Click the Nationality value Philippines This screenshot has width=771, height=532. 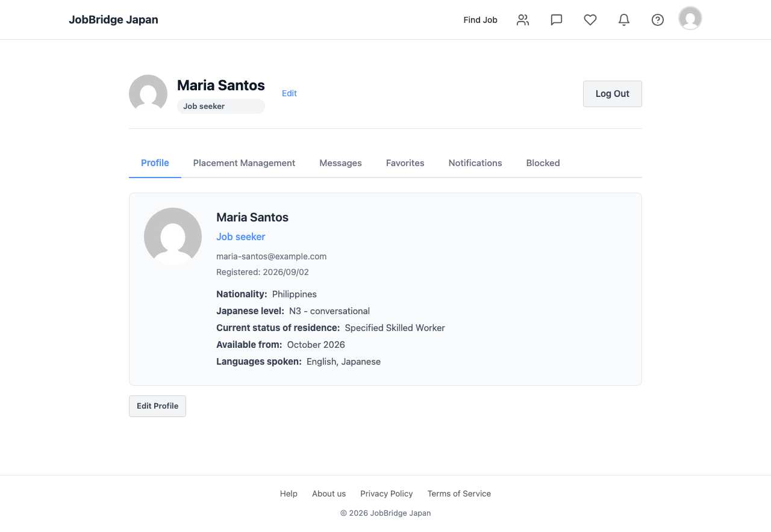coord(294,294)
